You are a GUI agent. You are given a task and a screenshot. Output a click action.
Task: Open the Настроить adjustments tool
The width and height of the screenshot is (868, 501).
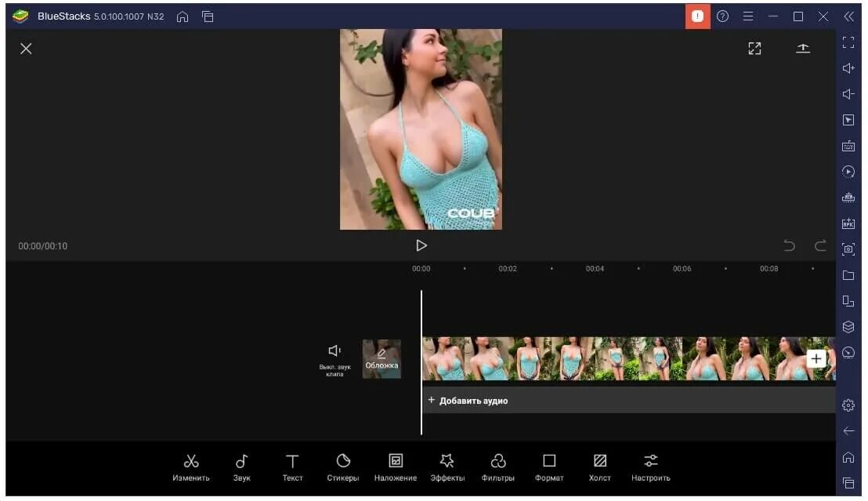click(x=650, y=468)
